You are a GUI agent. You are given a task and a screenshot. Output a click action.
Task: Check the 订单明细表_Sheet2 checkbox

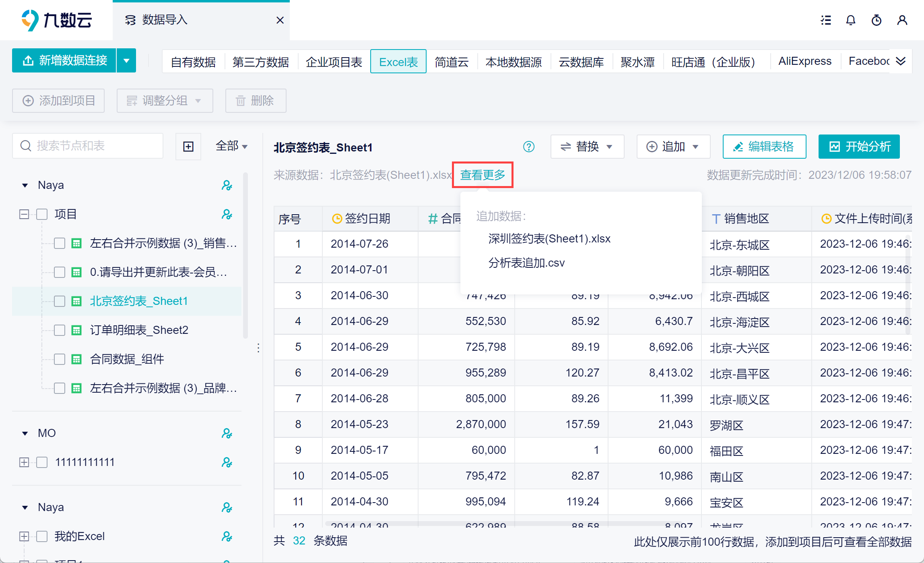coord(60,330)
